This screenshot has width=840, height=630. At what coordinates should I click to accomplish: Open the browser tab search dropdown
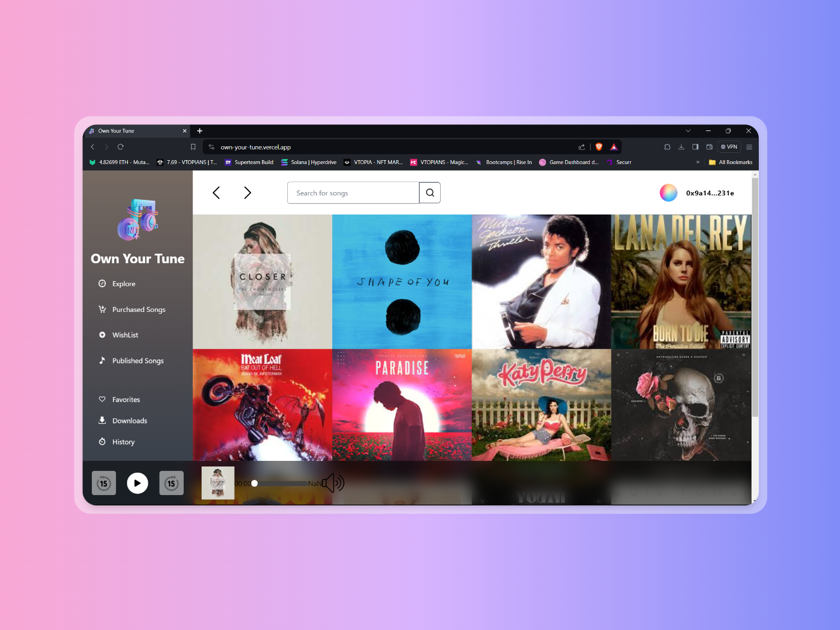coord(688,131)
